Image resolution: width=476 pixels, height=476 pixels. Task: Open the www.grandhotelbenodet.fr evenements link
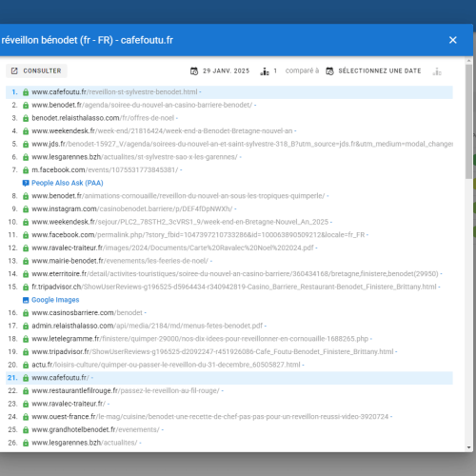[95, 429]
